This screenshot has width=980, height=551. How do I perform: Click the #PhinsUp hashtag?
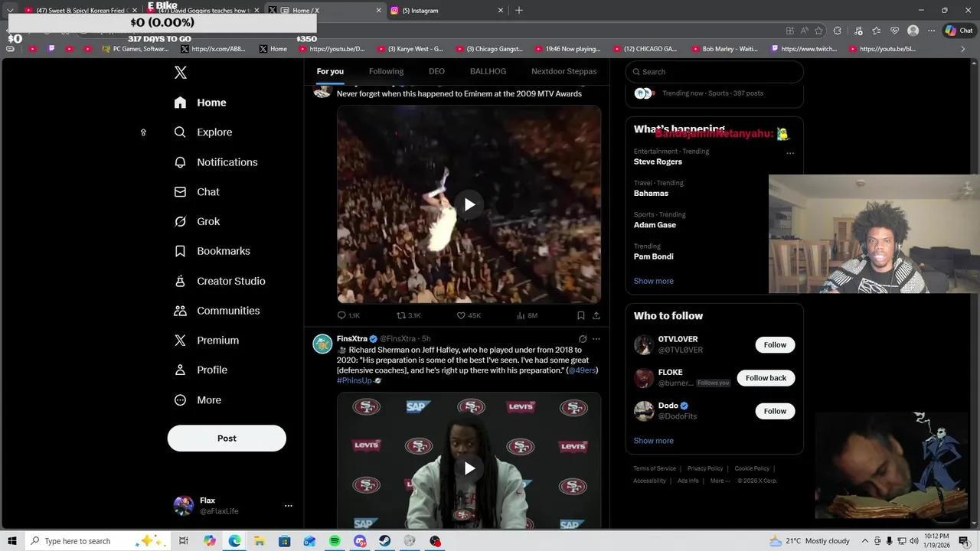[x=354, y=380]
